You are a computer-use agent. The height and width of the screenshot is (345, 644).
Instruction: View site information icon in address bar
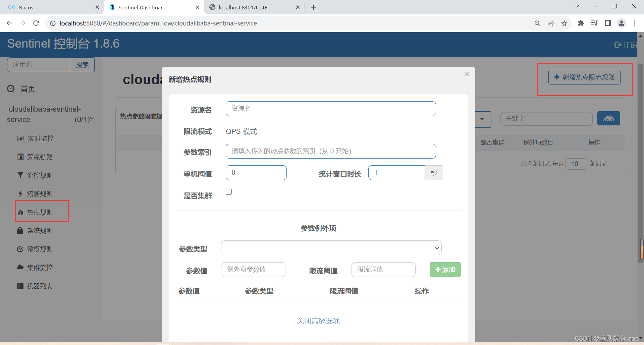53,23
